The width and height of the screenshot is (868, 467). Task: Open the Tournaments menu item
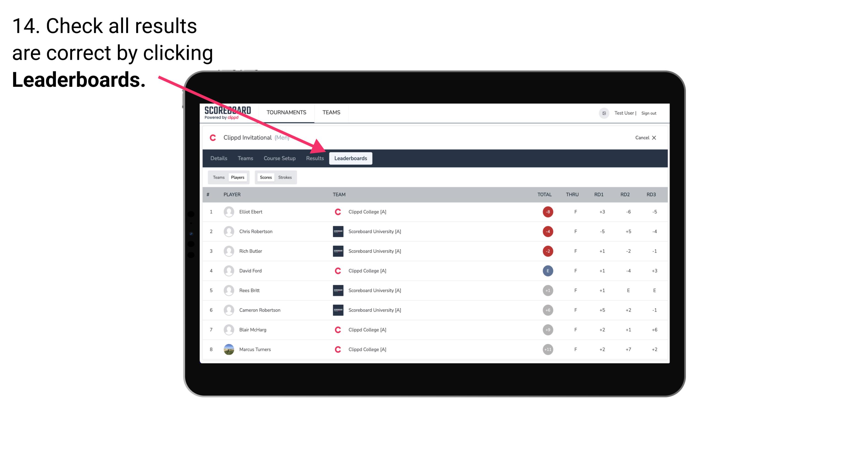(286, 112)
